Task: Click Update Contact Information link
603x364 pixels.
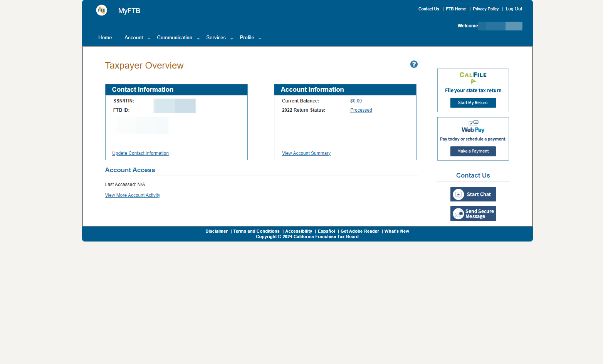Action: point(140,153)
